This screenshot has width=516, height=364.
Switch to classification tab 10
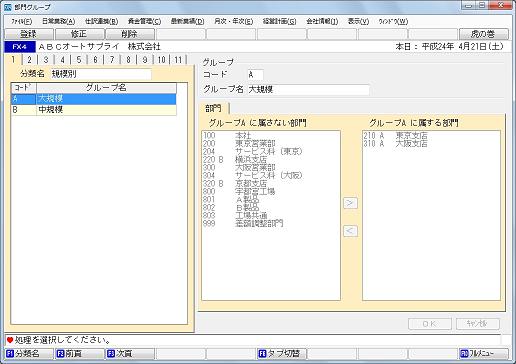coord(162,60)
